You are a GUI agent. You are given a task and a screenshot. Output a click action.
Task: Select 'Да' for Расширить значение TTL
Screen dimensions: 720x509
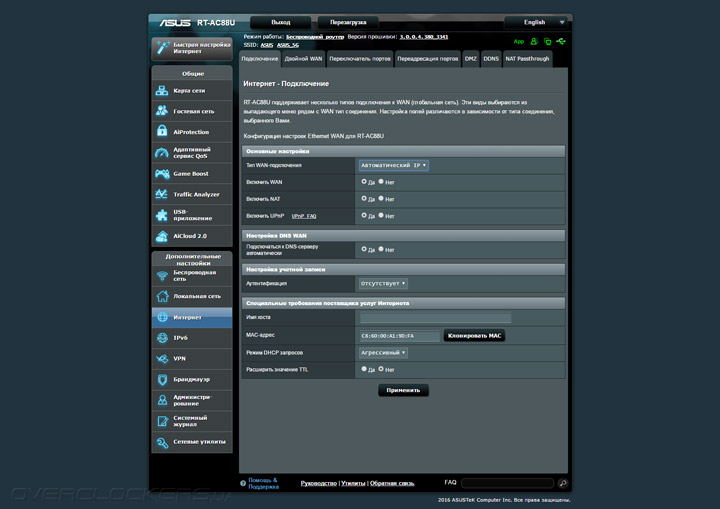[364, 369]
